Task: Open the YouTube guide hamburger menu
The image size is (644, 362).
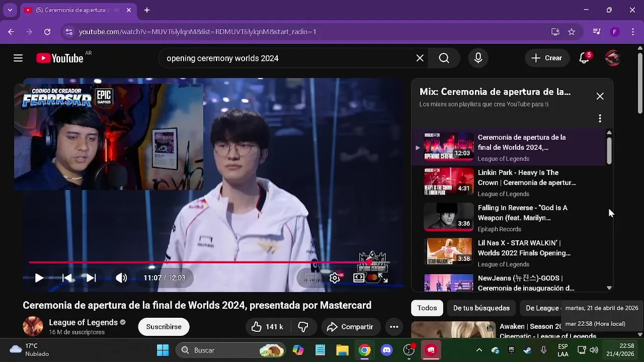Action: tap(18, 58)
